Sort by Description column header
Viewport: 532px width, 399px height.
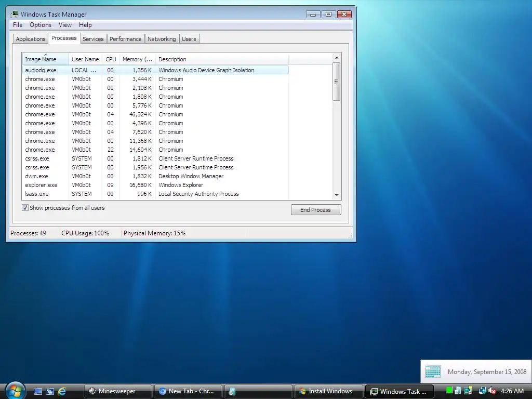tap(222, 59)
